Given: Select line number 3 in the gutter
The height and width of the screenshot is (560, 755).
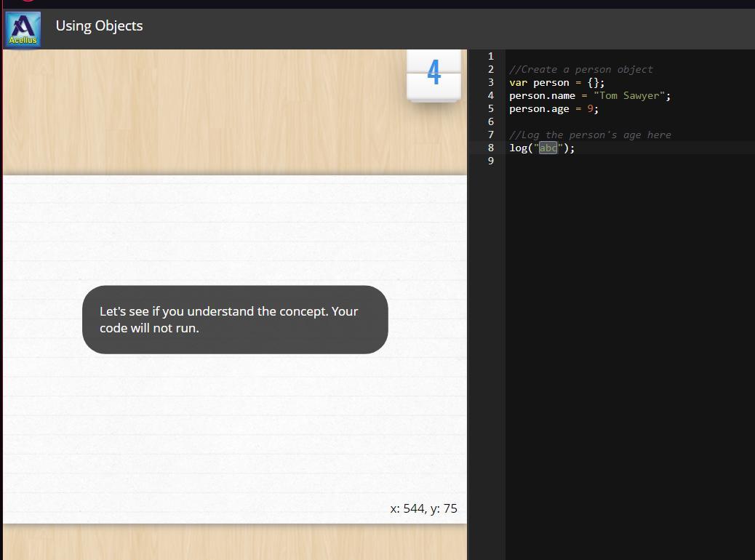Looking at the screenshot, I should [x=491, y=83].
